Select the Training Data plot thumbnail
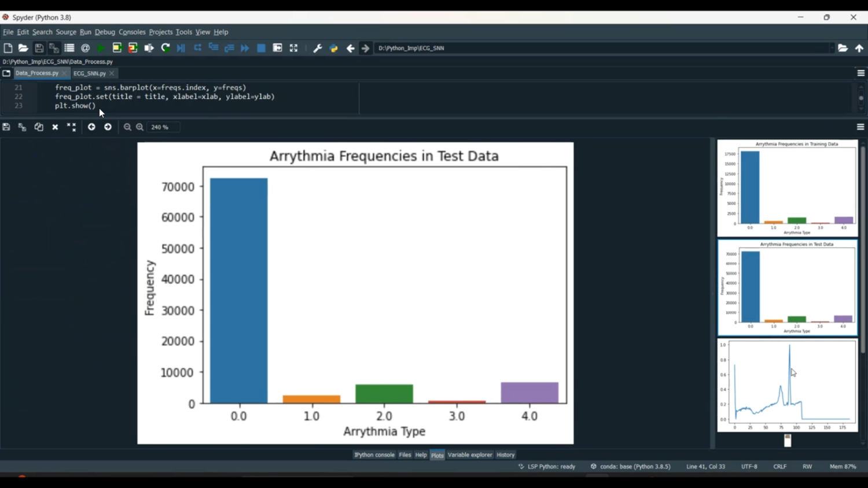The image size is (868, 488). tap(787, 188)
